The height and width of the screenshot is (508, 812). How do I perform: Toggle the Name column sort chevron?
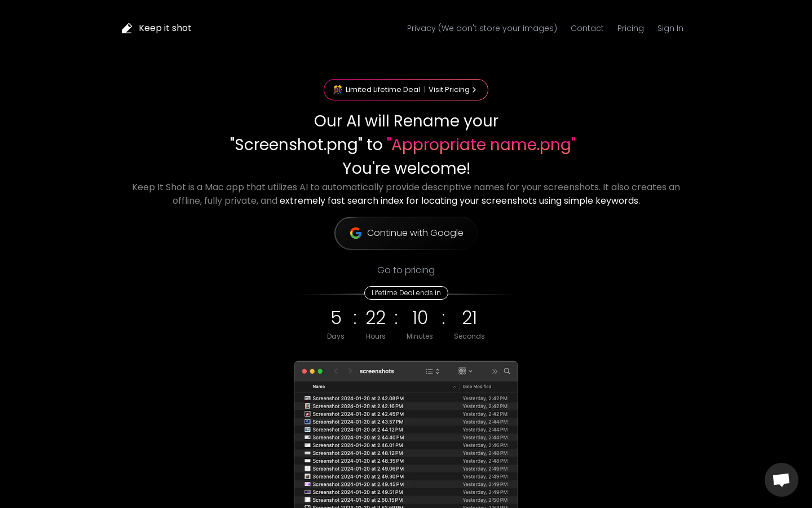point(454,387)
